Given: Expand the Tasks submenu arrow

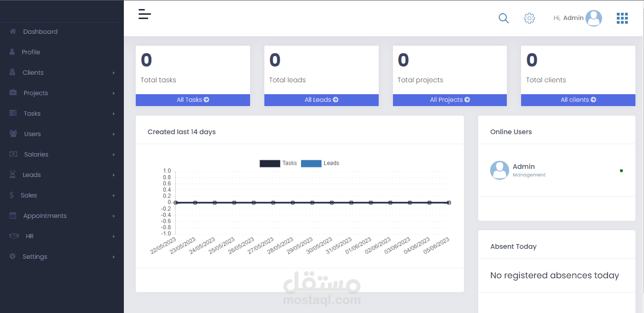Looking at the screenshot, I should pyautogui.click(x=114, y=114).
